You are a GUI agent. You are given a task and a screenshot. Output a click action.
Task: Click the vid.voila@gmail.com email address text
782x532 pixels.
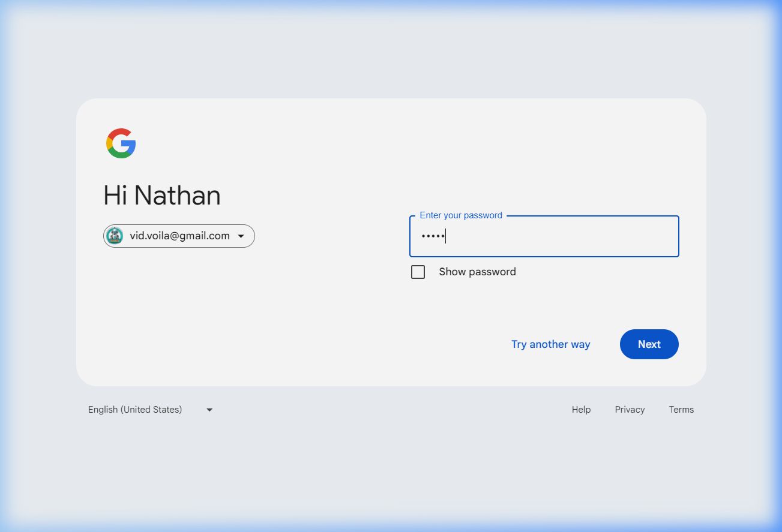(179, 236)
